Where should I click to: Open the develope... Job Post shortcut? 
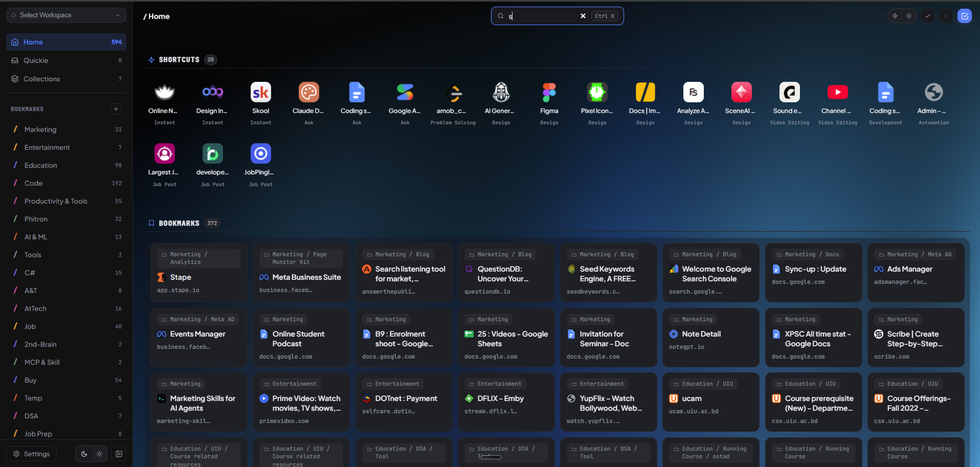[x=213, y=153]
